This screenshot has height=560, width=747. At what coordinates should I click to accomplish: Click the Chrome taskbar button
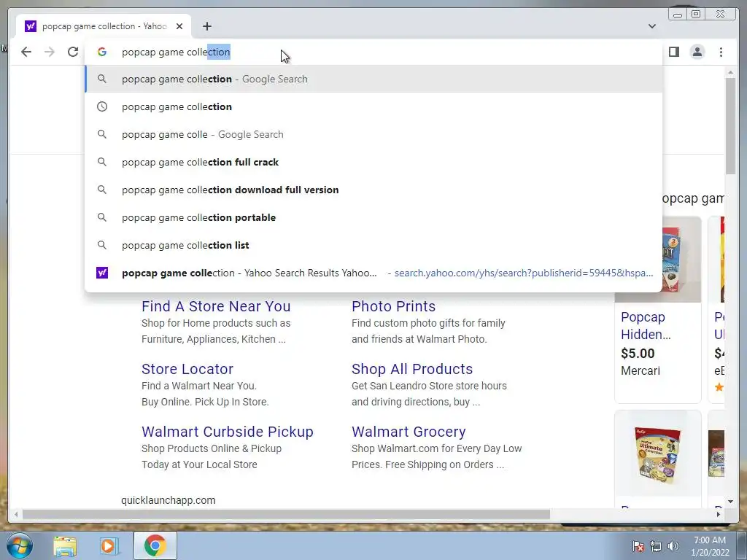point(155,545)
